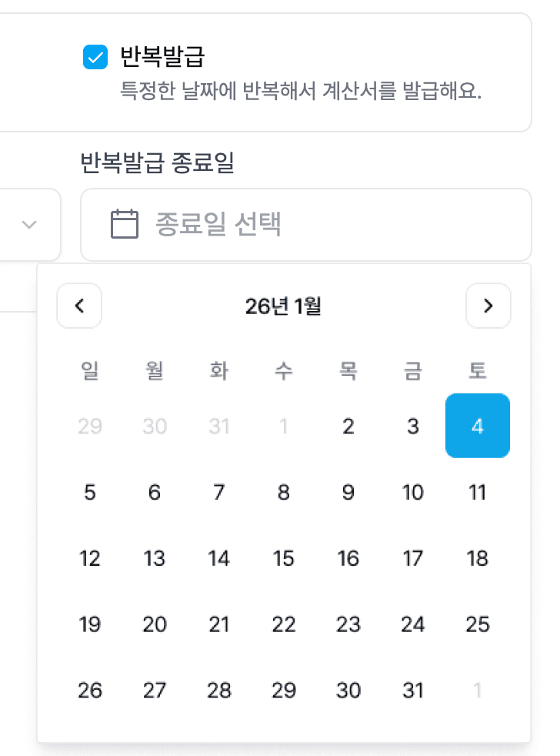Expand the partially visible dropdown chevron
This screenshot has width=560, height=756.
[29, 225]
